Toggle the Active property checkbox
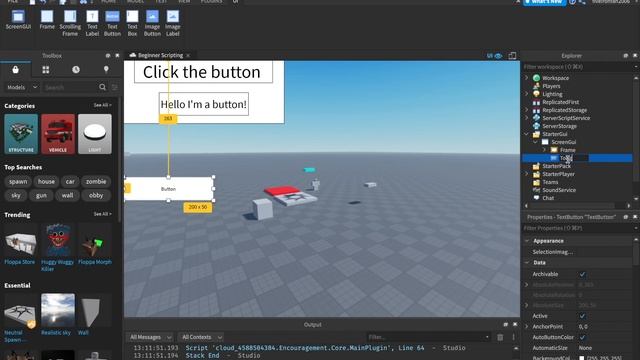Viewport: 640px width, 360px height. 582,316
